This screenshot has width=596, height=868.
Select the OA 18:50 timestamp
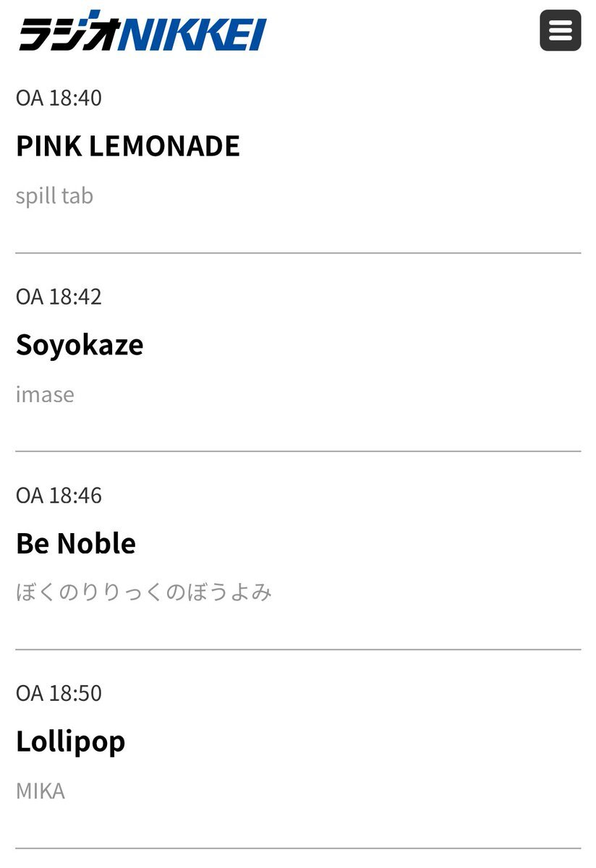tap(59, 693)
